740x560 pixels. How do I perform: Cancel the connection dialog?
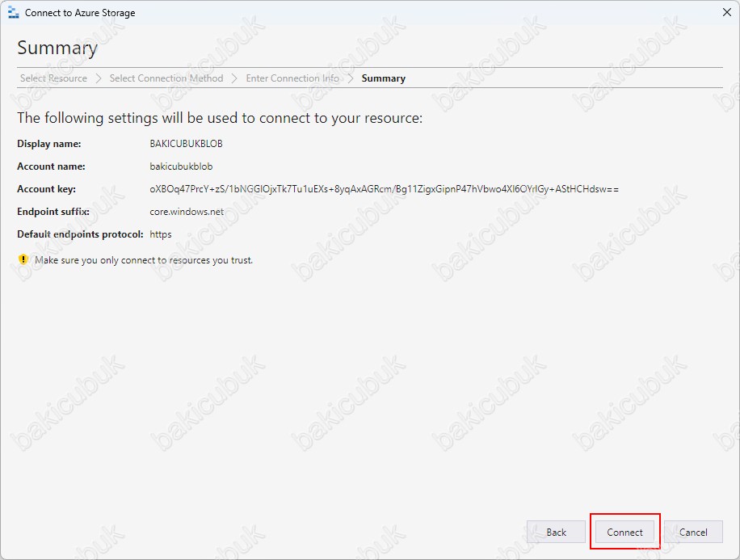tap(693, 533)
